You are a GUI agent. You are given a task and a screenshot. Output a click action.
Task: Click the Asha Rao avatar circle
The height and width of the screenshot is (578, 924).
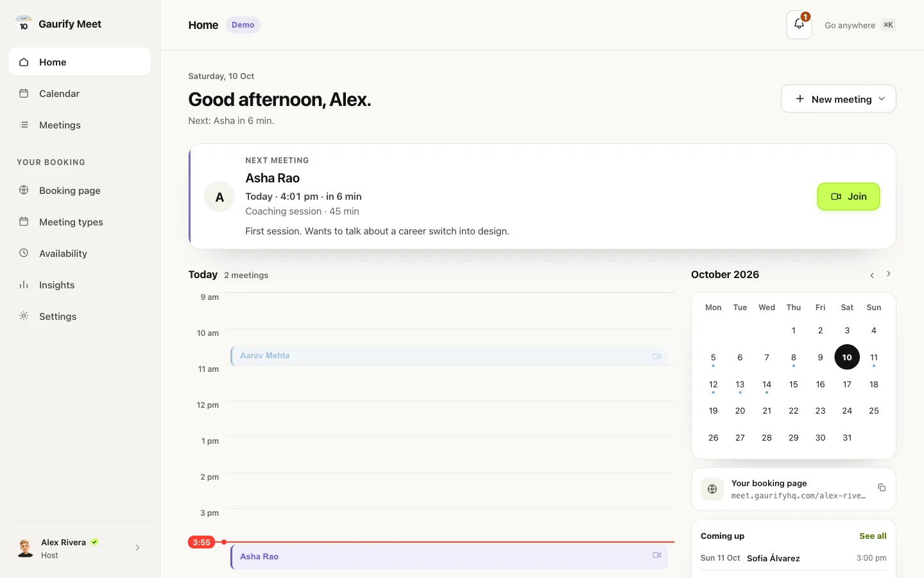pyautogui.click(x=219, y=197)
